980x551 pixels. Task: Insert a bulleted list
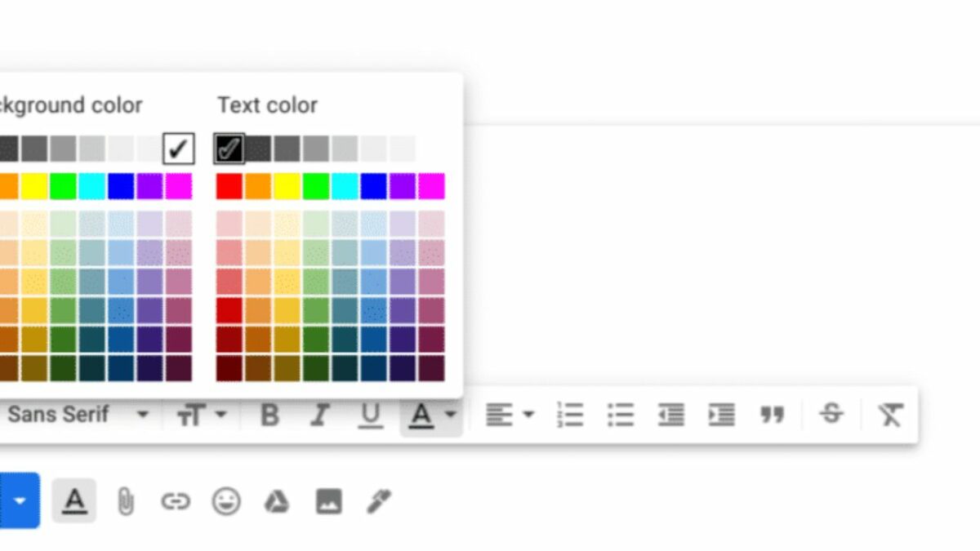(x=621, y=415)
